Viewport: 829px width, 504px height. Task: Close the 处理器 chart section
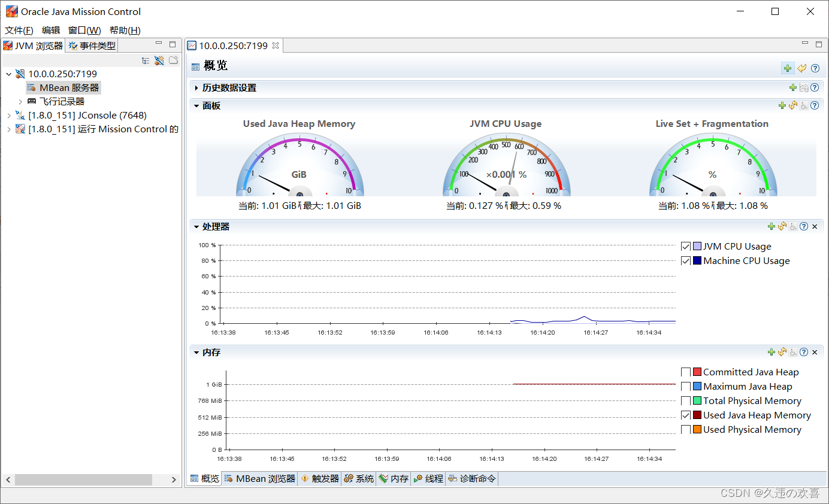[x=815, y=227]
